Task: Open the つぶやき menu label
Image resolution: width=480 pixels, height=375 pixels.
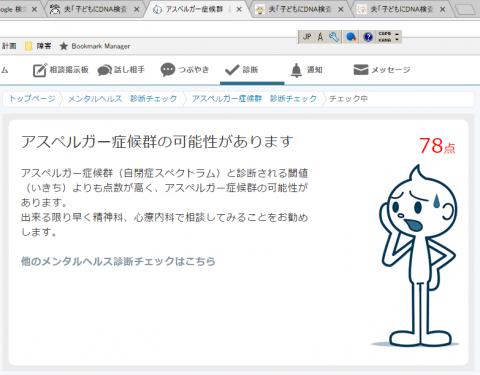Action: click(x=194, y=70)
